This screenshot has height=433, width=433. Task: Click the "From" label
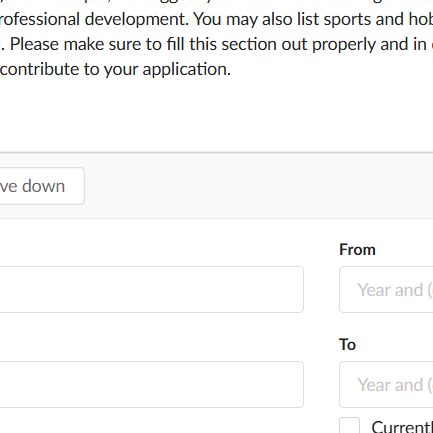[357, 250]
